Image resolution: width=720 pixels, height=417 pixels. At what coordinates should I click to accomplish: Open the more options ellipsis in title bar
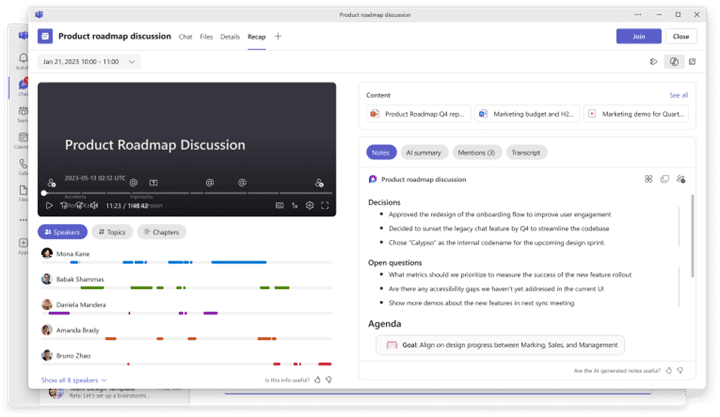click(x=638, y=15)
